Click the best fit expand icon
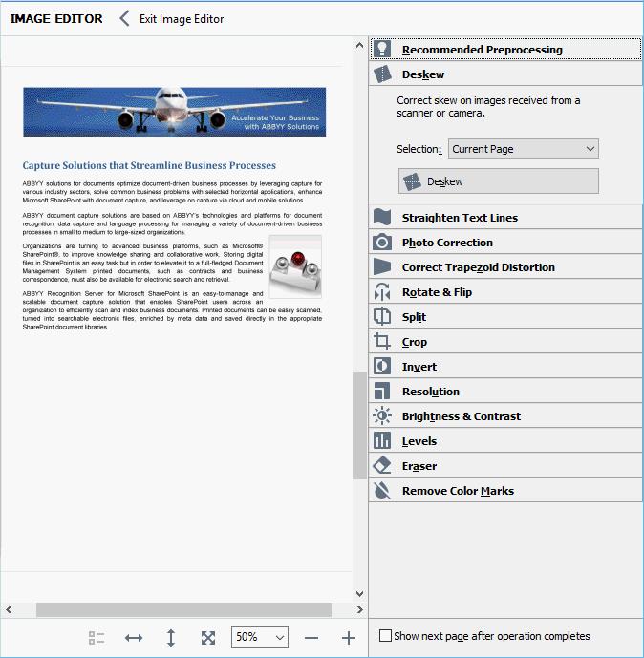The image size is (644, 658). [x=207, y=638]
